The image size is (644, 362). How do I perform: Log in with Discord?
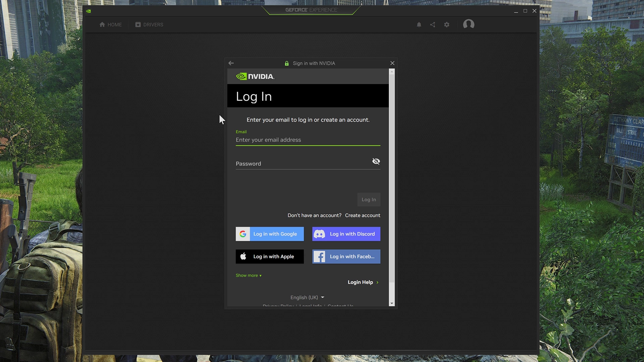coord(346,234)
